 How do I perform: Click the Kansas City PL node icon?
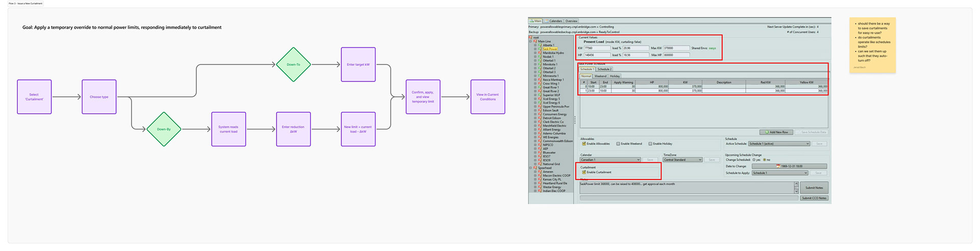[x=540, y=179]
